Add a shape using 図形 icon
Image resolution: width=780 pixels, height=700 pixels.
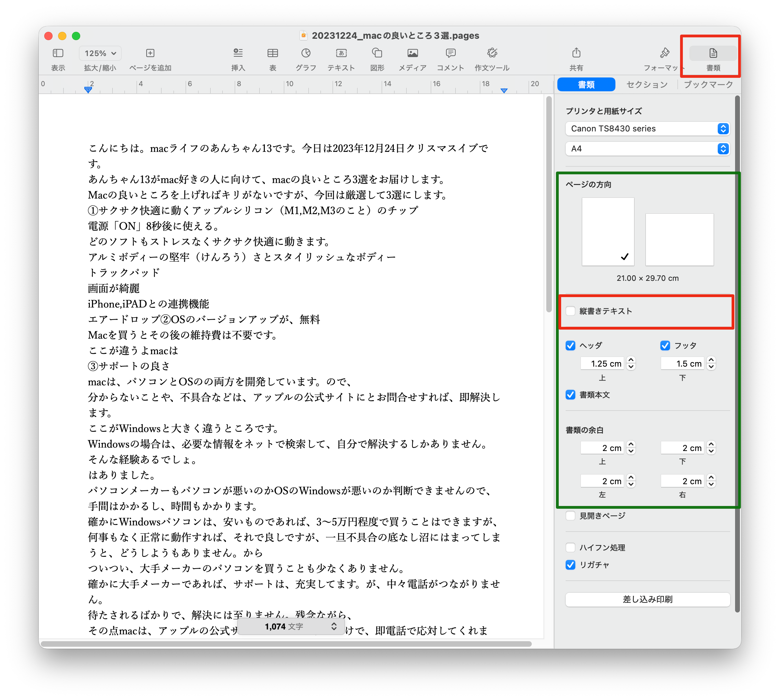tap(377, 53)
